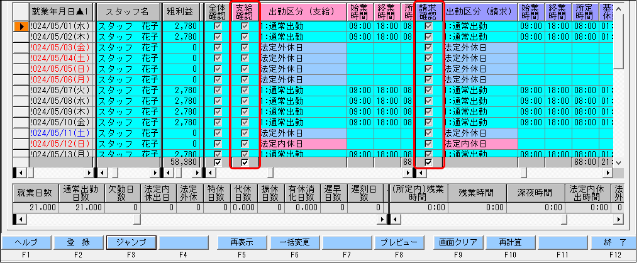Click the vertical scrollbar thumb of the grid

click(x=619, y=41)
